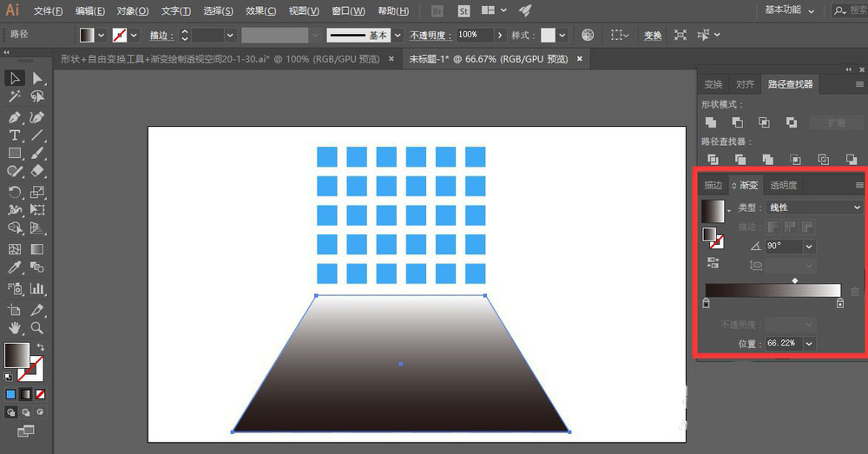Screen dimensions: 868x454
Task: Pick the Magic Wand tool
Action: [x=15, y=97]
